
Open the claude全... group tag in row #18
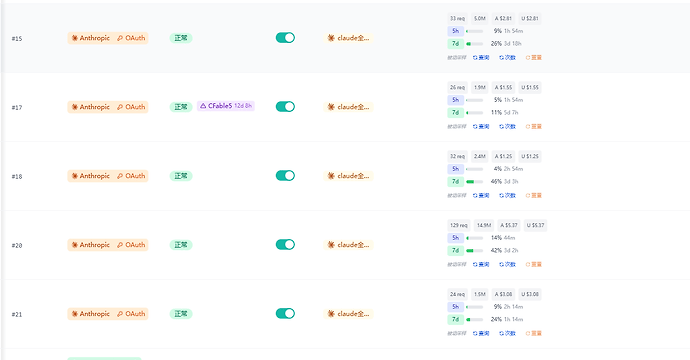click(x=348, y=176)
